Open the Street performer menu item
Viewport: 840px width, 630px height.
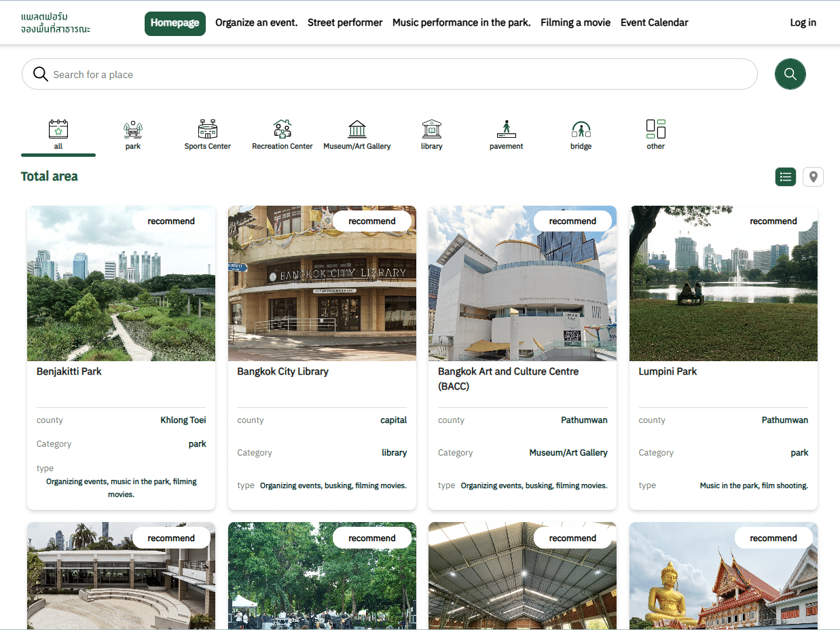(x=345, y=22)
